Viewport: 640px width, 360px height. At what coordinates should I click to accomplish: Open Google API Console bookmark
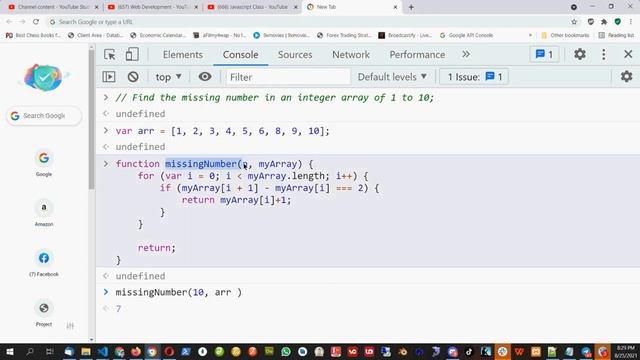tap(466, 36)
